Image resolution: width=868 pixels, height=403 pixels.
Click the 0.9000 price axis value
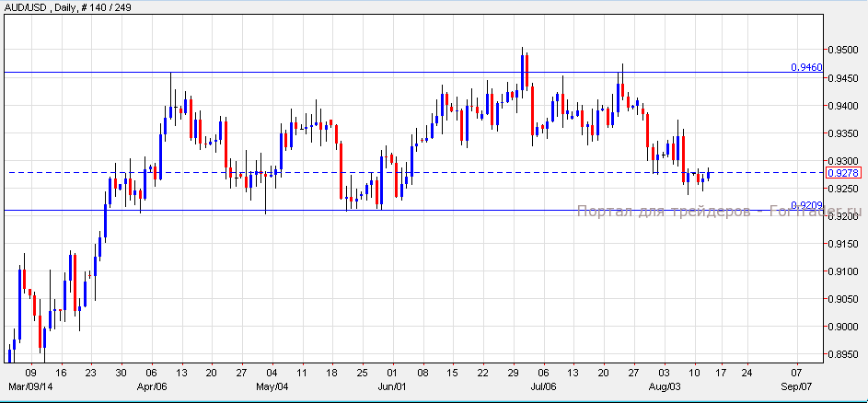coord(842,327)
